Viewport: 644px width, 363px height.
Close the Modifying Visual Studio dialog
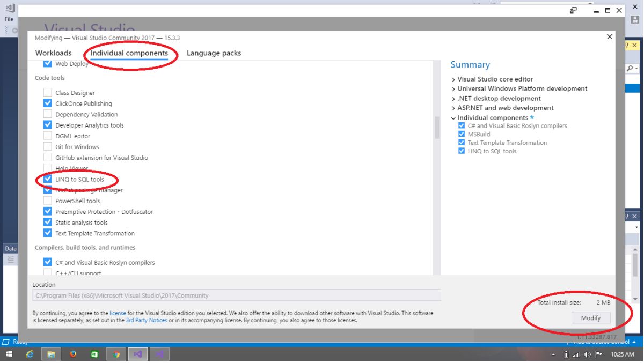tap(610, 37)
